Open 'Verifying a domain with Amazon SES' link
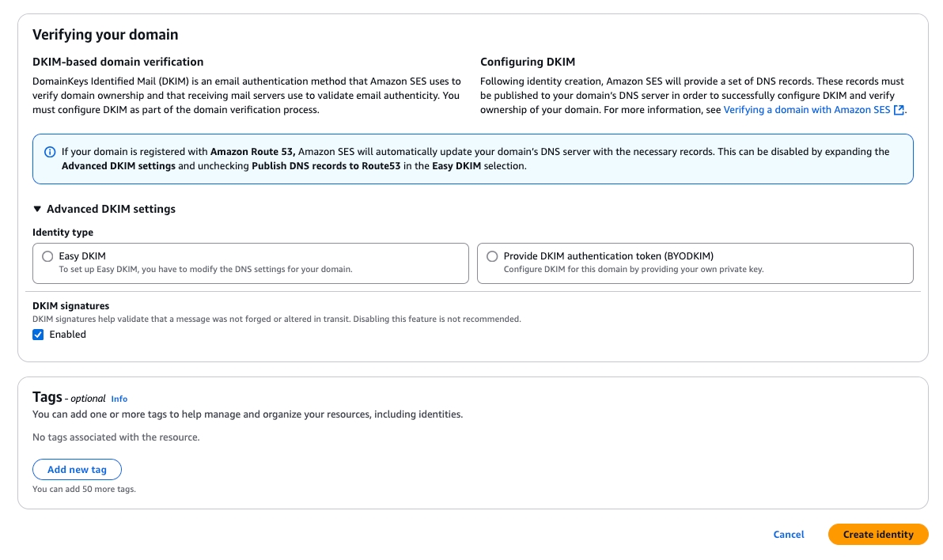This screenshot has height=560, width=943. click(806, 110)
